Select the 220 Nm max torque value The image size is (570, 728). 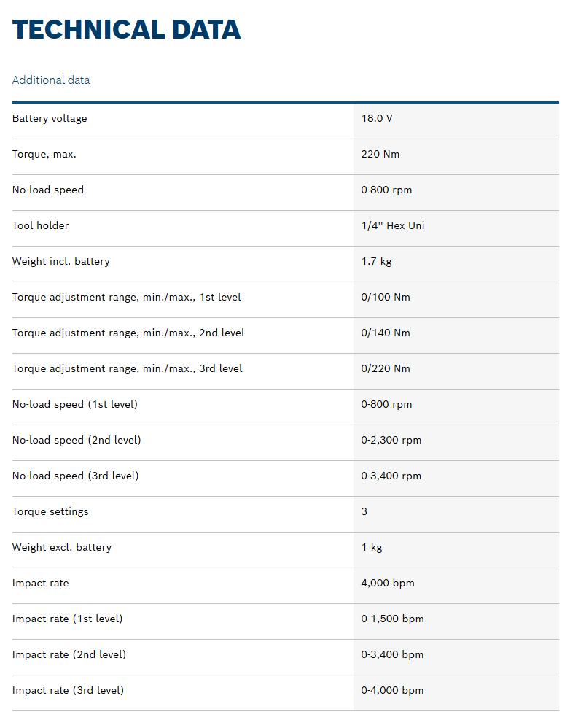pos(380,154)
